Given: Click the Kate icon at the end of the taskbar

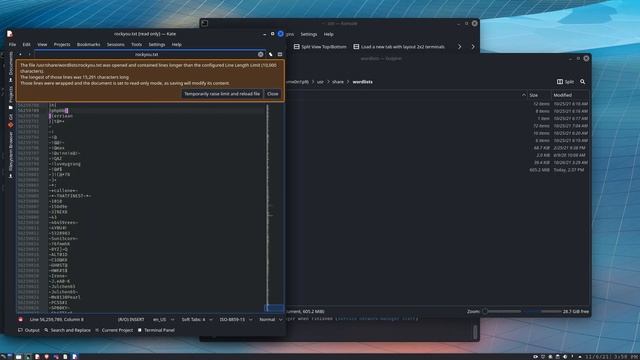Looking at the screenshot, I should point(75,356).
